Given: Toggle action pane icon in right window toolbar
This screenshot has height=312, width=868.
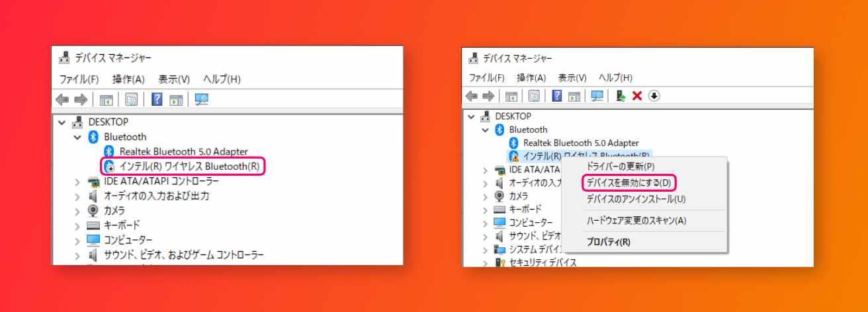Looking at the screenshot, I should click(574, 97).
